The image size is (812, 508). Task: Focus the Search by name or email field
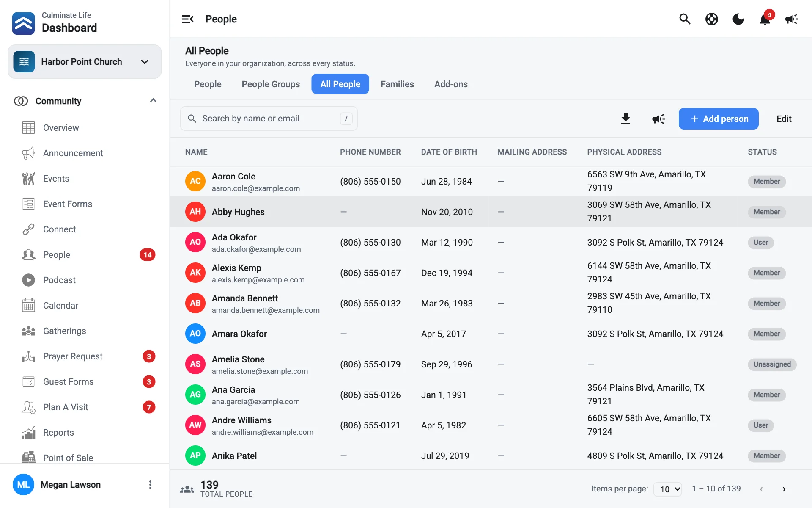click(x=269, y=119)
